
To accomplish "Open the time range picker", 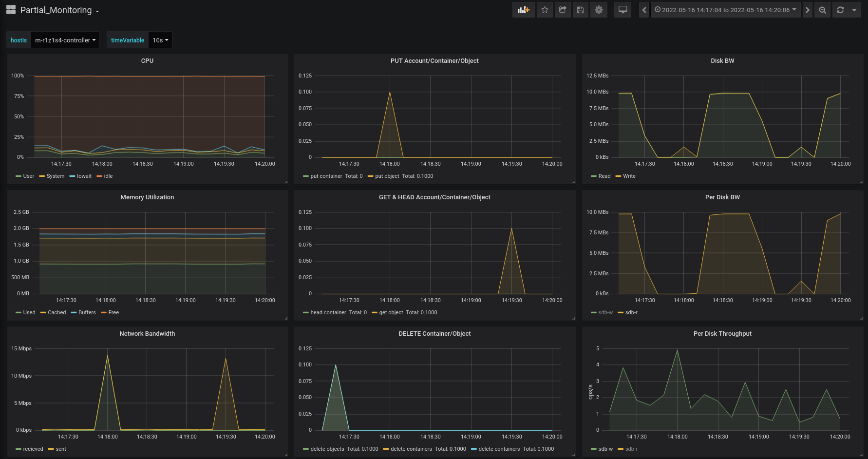I will [x=725, y=10].
